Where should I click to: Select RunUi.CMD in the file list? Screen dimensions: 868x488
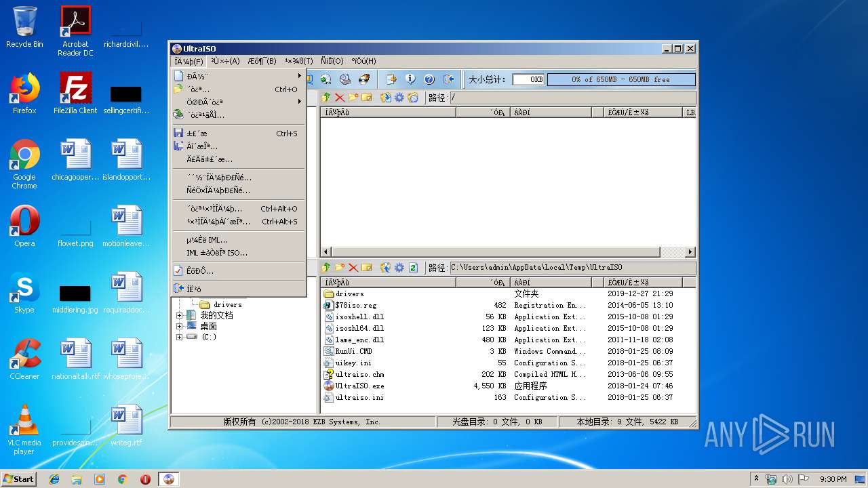click(348, 351)
